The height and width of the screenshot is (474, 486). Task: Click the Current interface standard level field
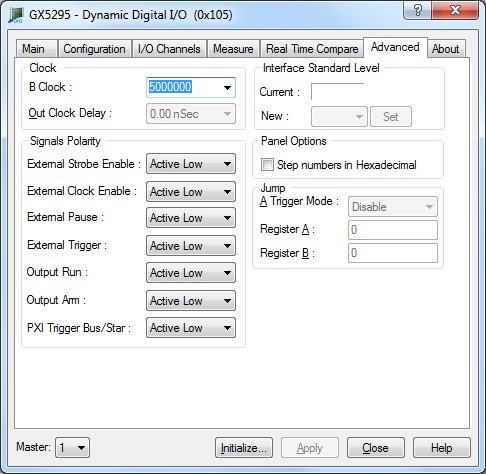pyautogui.click(x=337, y=92)
